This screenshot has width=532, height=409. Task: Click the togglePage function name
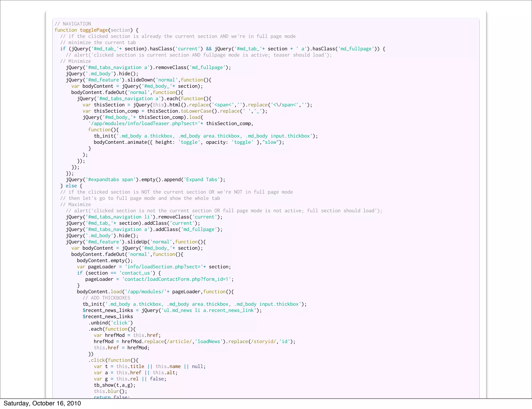(94, 30)
